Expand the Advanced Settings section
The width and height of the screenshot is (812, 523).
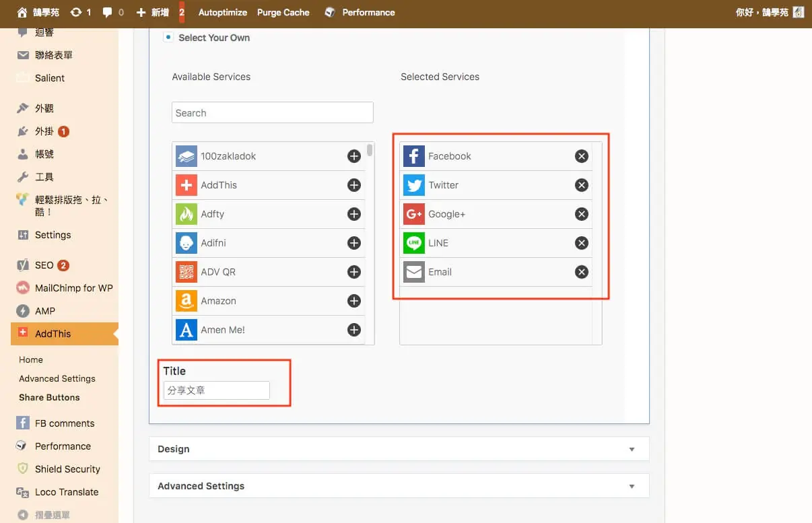coord(399,486)
